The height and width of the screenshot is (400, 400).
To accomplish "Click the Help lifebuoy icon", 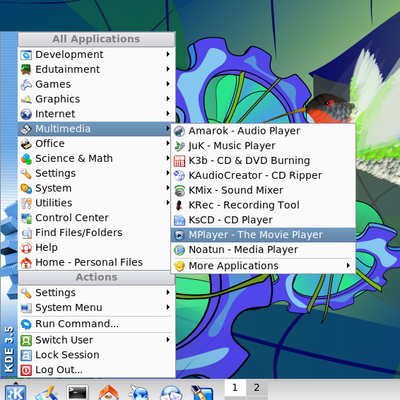I will click(26, 248).
